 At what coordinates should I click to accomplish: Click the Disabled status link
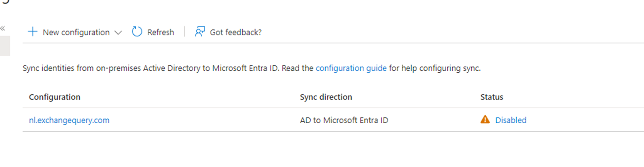(510, 120)
